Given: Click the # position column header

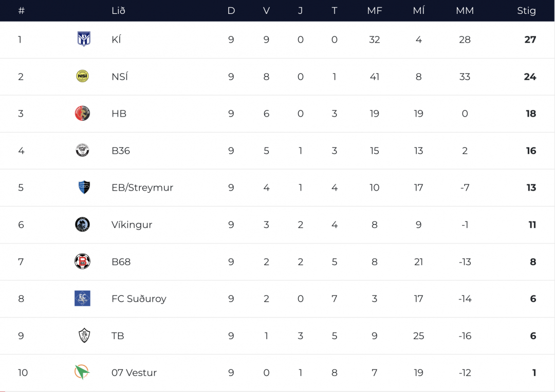Looking at the screenshot, I should click(x=21, y=11).
